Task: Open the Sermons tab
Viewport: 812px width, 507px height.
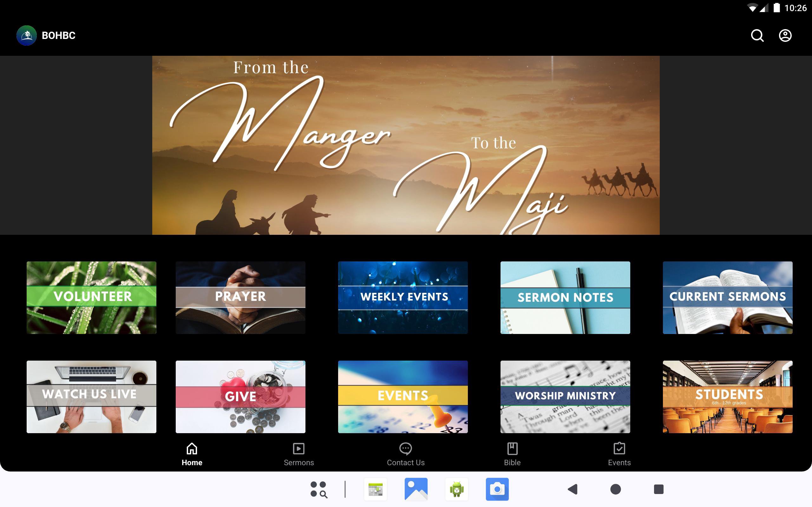Action: coord(298,454)
